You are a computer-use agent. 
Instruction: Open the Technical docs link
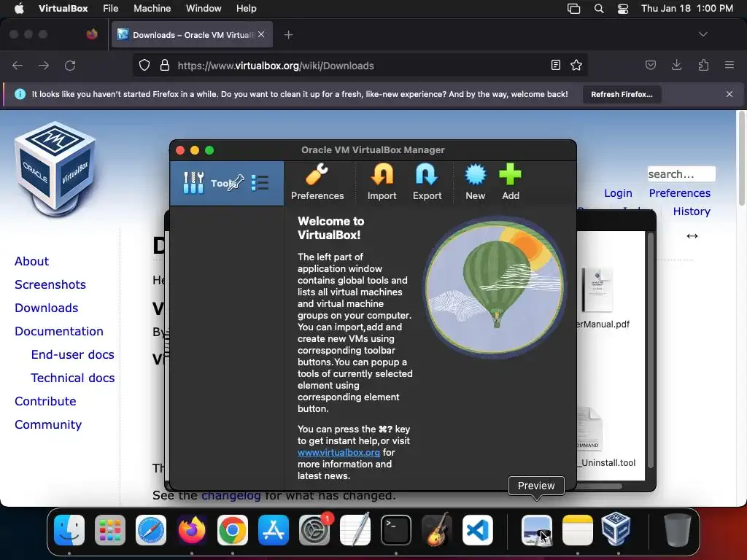point(72,378)
